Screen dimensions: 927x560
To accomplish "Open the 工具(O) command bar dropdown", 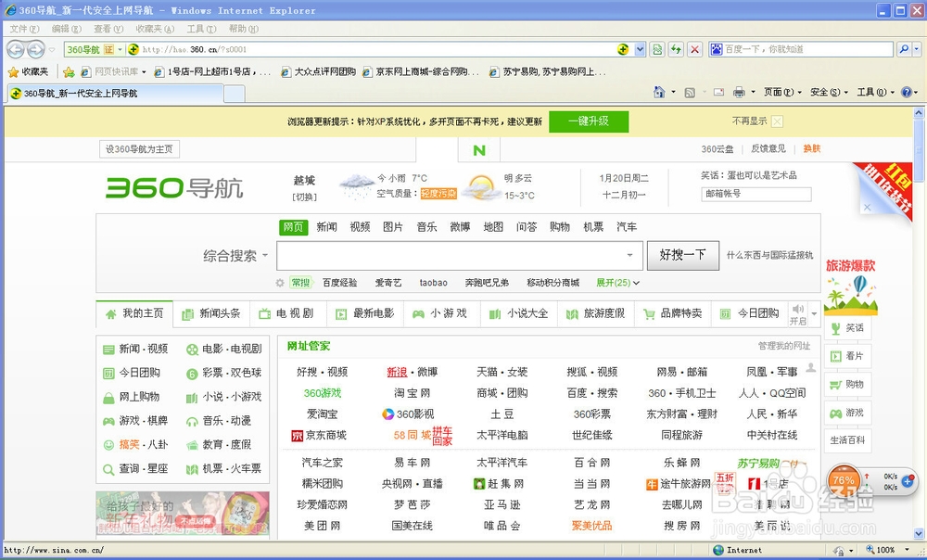I will click(x=876, y=92).
